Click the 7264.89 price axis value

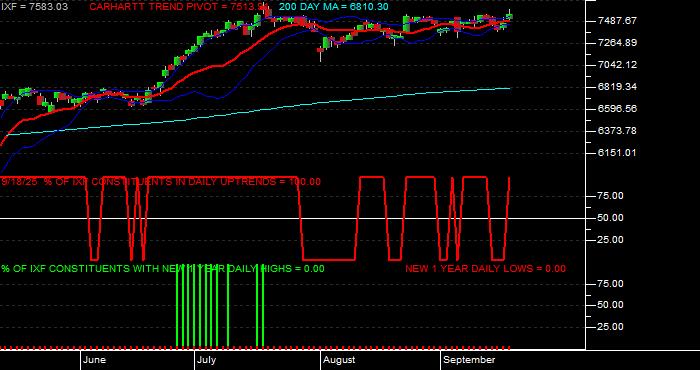click(617, 43)
